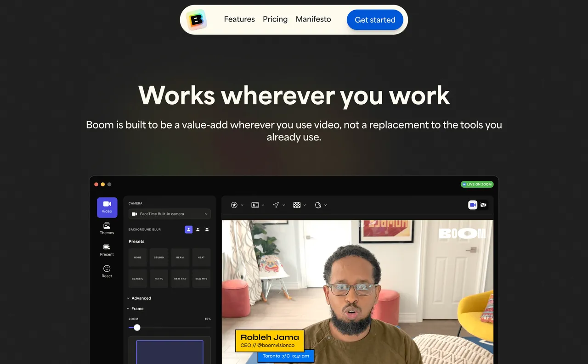Go to the Manifesto page
This screenshot has height=364, width=588.
click(x=313, y=19)
